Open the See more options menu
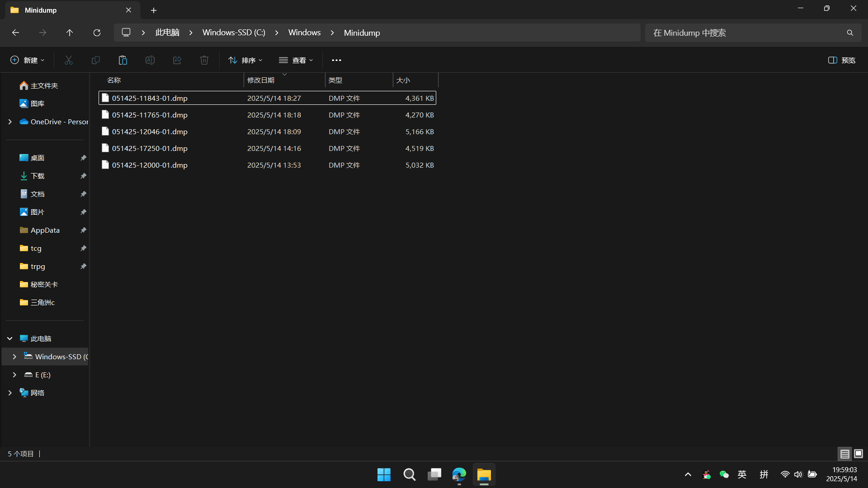868x488 pixels. [336, 60]
